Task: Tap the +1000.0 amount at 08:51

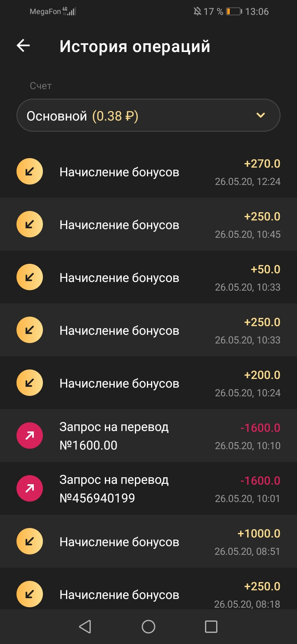Action: [x=259, y=534]
